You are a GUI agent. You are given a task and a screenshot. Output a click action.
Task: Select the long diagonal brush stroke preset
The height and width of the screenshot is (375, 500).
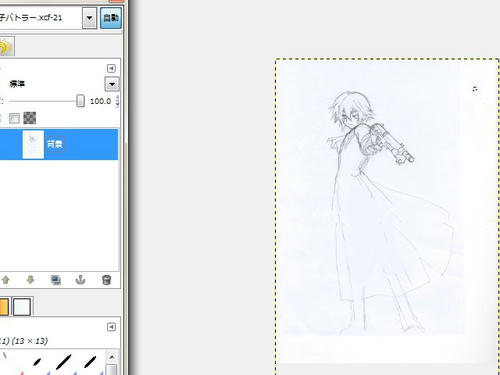(63, 362)
